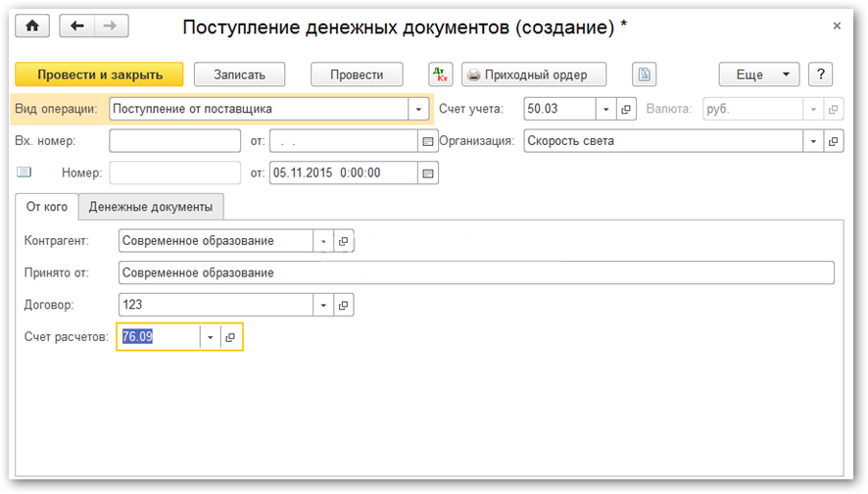Select the От кого tab

[x=47, y=207]
